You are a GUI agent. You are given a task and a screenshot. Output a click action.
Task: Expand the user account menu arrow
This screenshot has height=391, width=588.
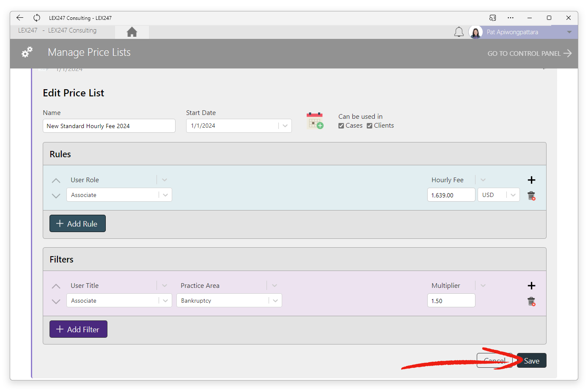[x=569, y=32]
